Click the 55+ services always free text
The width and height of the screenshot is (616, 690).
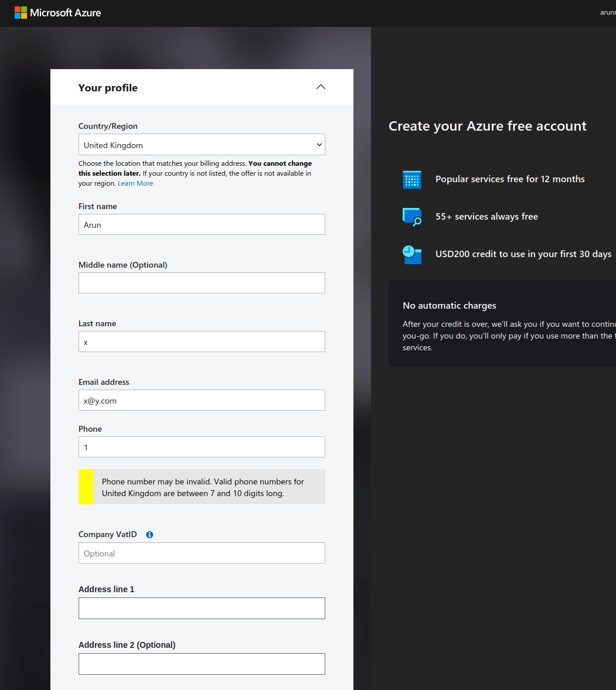point(486,217)
